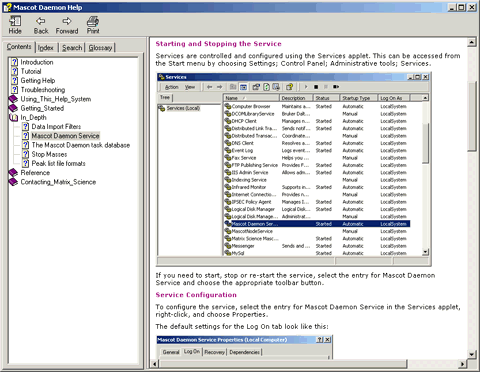
Task: Click Description column header in Services screenshot
Action: pos(296,98)
